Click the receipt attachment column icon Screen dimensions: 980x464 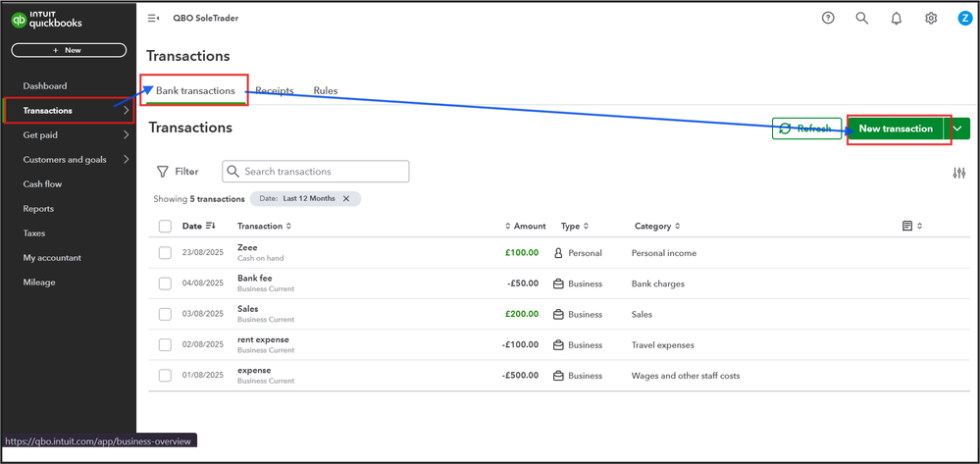point(907,226)
